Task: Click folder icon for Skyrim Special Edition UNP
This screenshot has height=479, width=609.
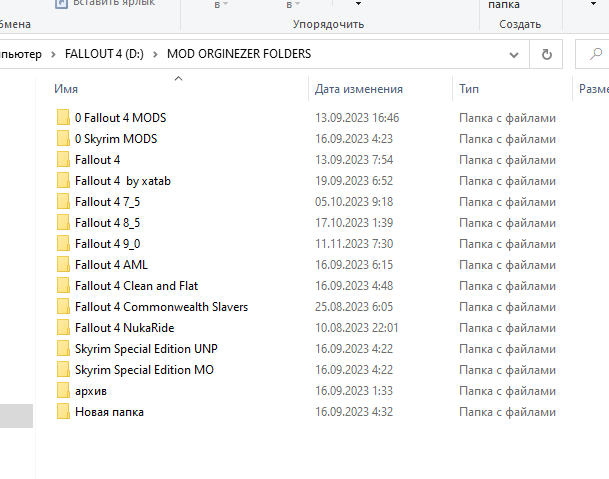Action: [63, 349]
